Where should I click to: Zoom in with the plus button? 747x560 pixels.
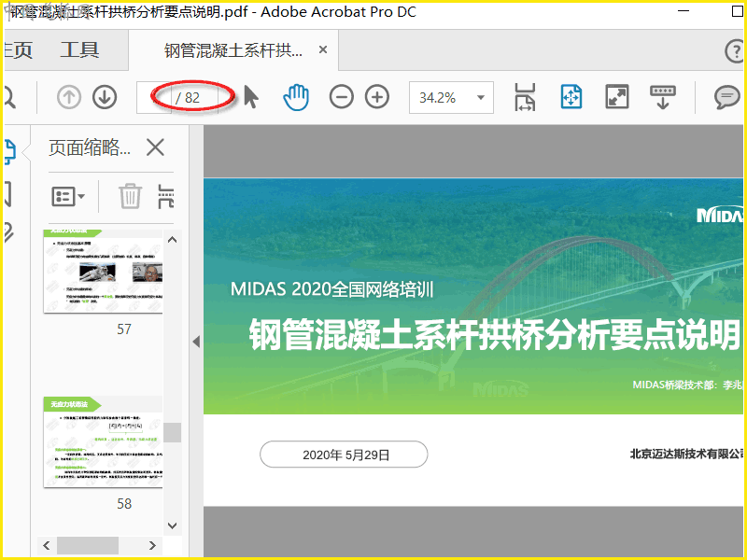[x=377, y=97]
